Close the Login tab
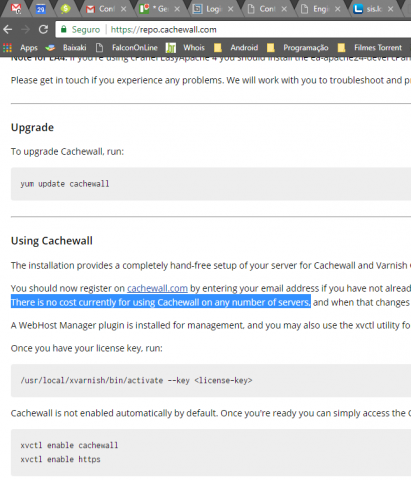Viewport: 411px width, 480px height. pyautogui.click(x=230, y=9)
